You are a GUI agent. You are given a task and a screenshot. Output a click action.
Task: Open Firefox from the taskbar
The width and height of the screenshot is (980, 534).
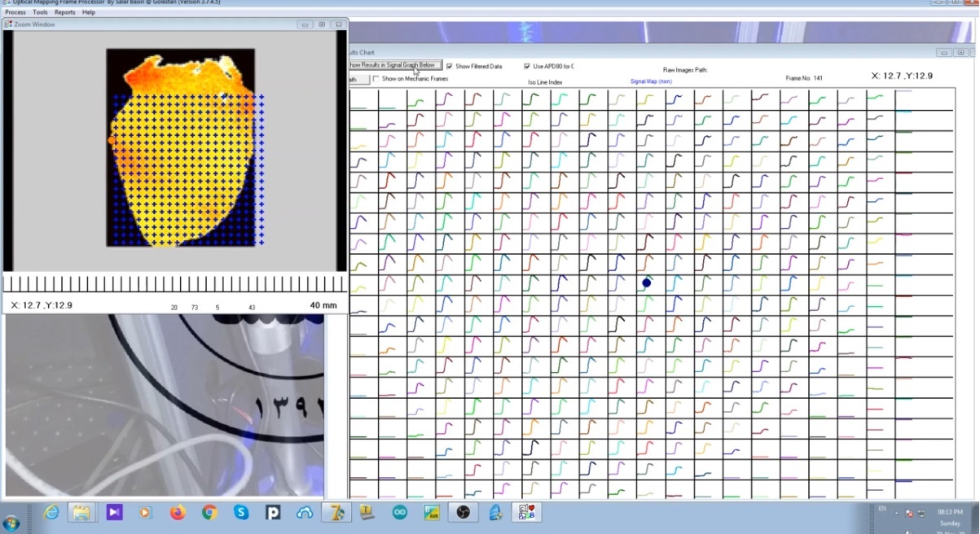pos(178,512)
